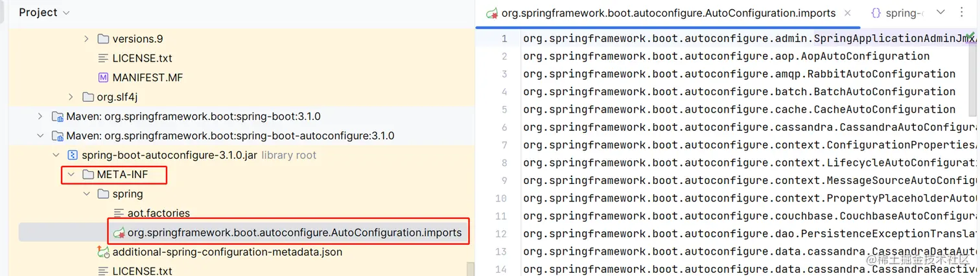Click the Project panel vertical scrollbar
This screenshot has height=276, width=980.
470,268
